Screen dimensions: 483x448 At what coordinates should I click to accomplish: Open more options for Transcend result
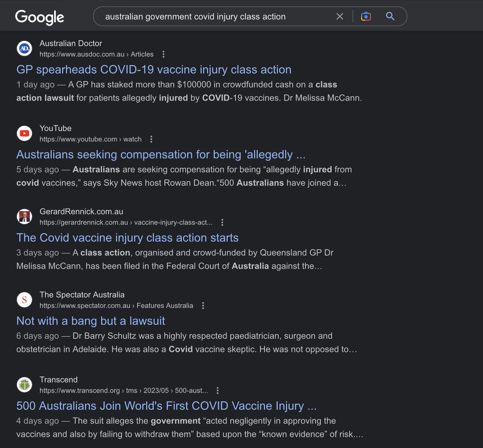pyautogui.click(x=218, y=391)
